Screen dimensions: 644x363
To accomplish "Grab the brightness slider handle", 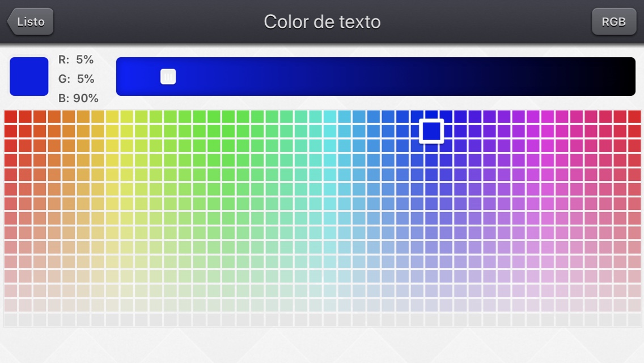I will point(168,77).
